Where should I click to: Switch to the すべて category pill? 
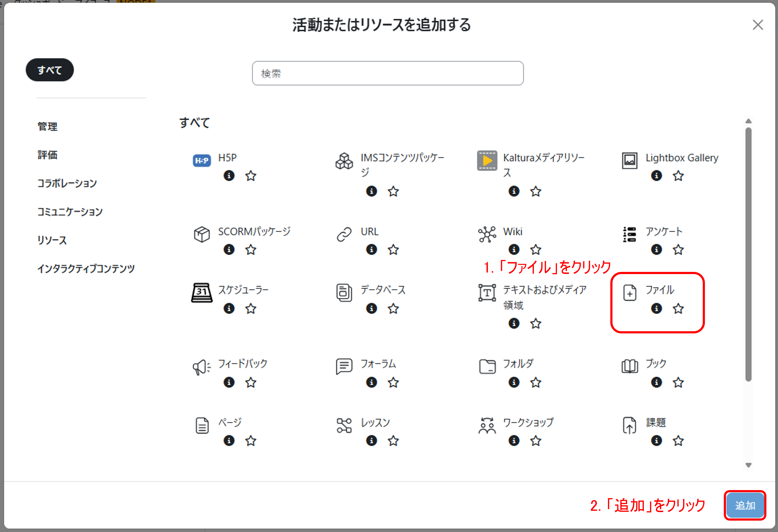pos(49,70)
